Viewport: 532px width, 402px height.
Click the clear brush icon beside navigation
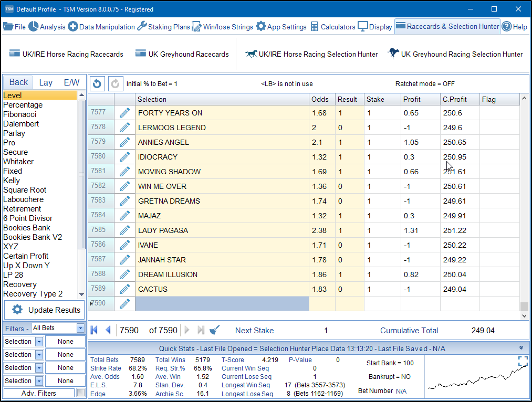(x=214, y=330)
